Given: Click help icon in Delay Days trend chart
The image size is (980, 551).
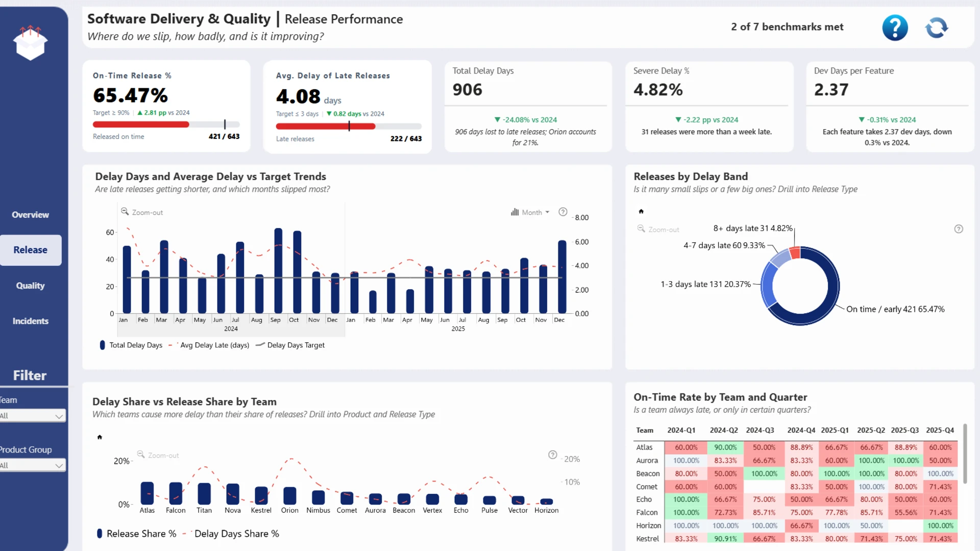Looking at the screenshot, I should pos(562,212).
